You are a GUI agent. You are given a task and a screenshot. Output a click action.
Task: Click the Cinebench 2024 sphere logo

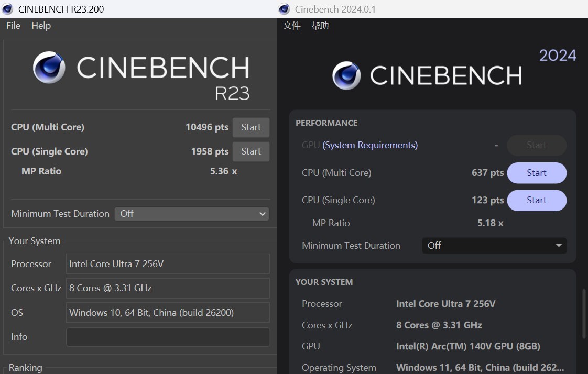pos(346,75)
